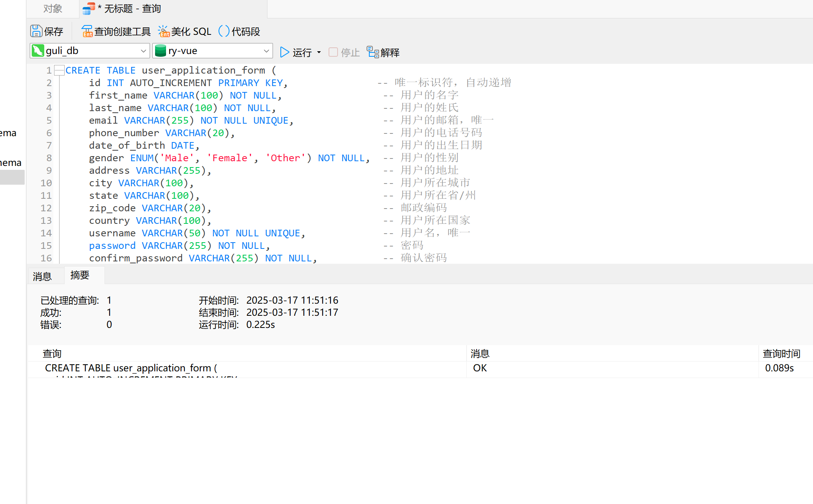Open the Run button dropdown arrow
The image size is (813, 504).
(x=319, y=52)
